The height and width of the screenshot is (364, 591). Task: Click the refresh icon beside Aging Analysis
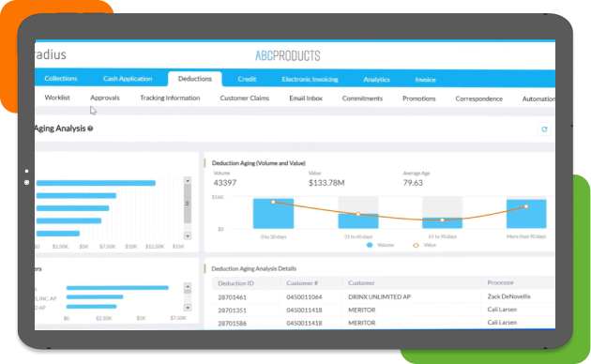click(544, 129)
